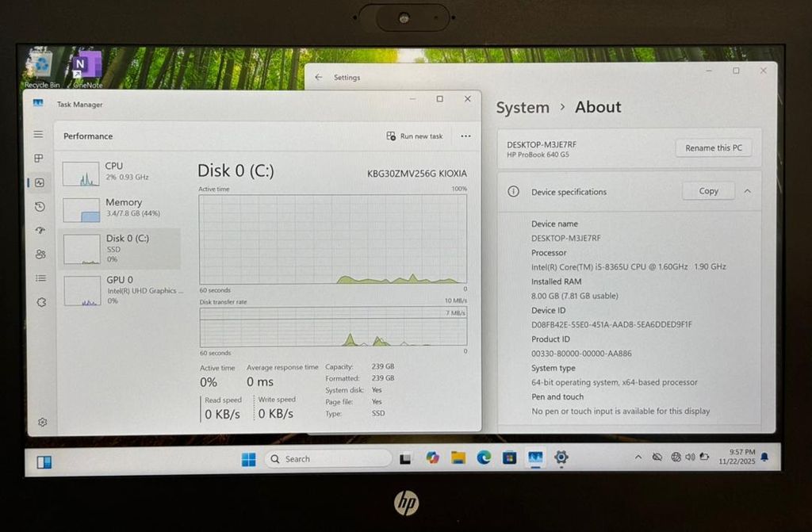The width and height of the screenshot is (812, 532).
Task: Collapse the Device specifications section
Action: 747,191
